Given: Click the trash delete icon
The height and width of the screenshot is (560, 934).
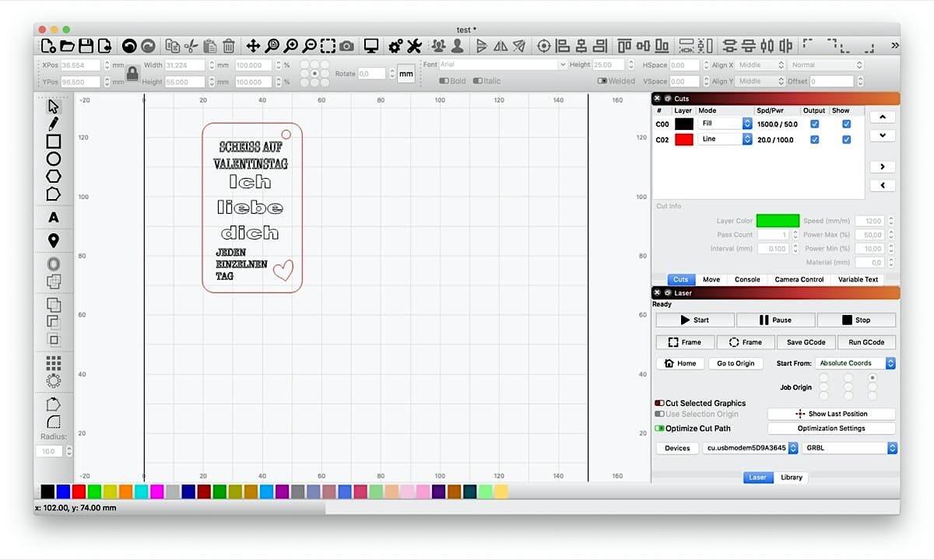Looking at the screenshot, I should tap(229, 46).
